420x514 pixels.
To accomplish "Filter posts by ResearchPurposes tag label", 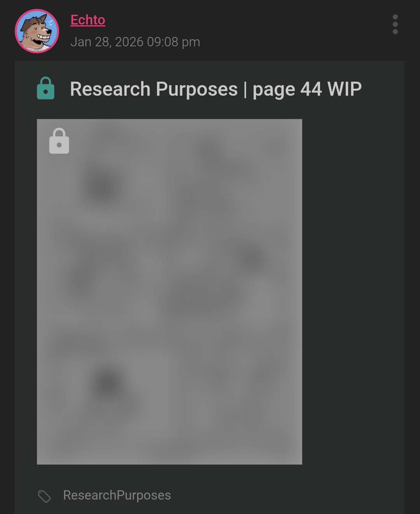I will pos(117,495).
